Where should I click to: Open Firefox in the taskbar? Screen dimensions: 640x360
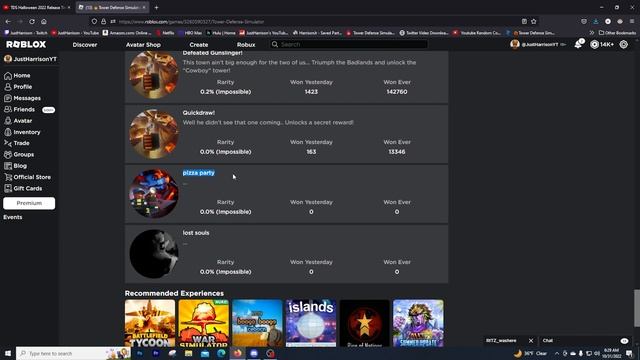pos(238,353)
